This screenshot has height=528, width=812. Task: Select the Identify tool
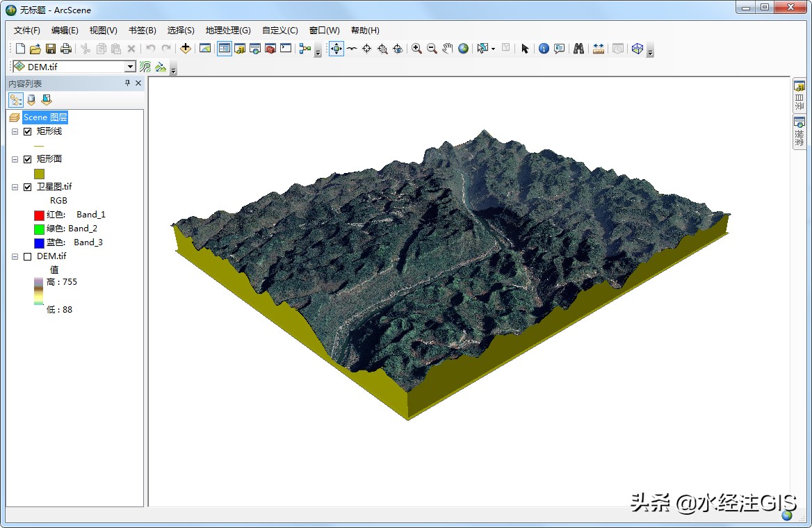click(x=543, y=49)
